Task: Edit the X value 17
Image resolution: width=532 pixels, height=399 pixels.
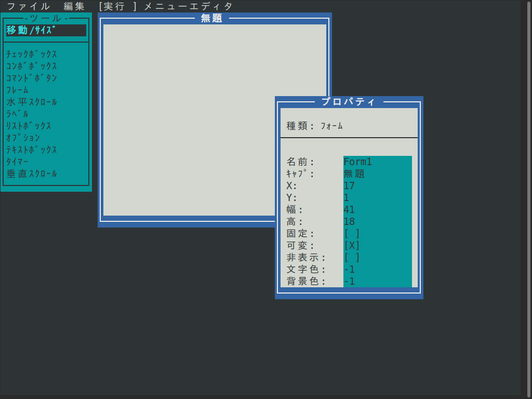Action: [x=378, y=185]
